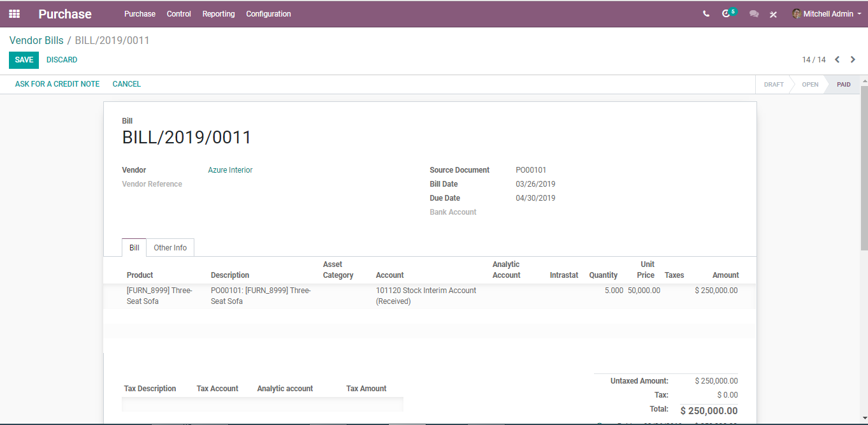Open Vendor Bills breadcrumb link

[36, 40]
